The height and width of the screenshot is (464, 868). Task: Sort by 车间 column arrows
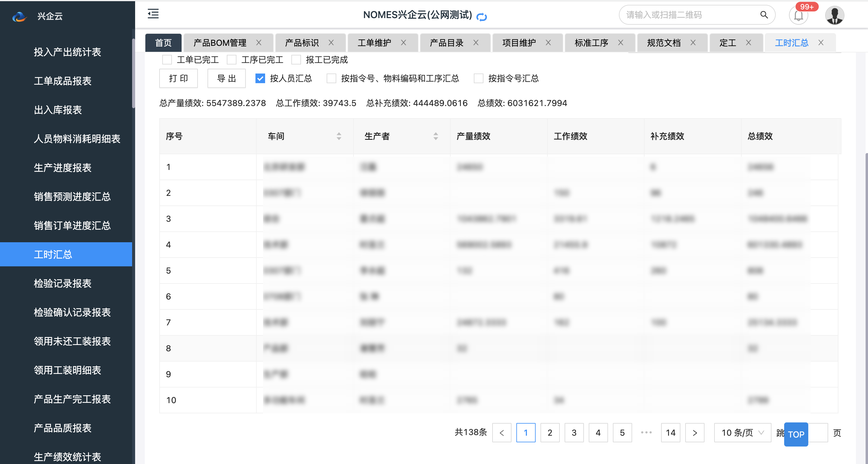[x=339, y=136]
